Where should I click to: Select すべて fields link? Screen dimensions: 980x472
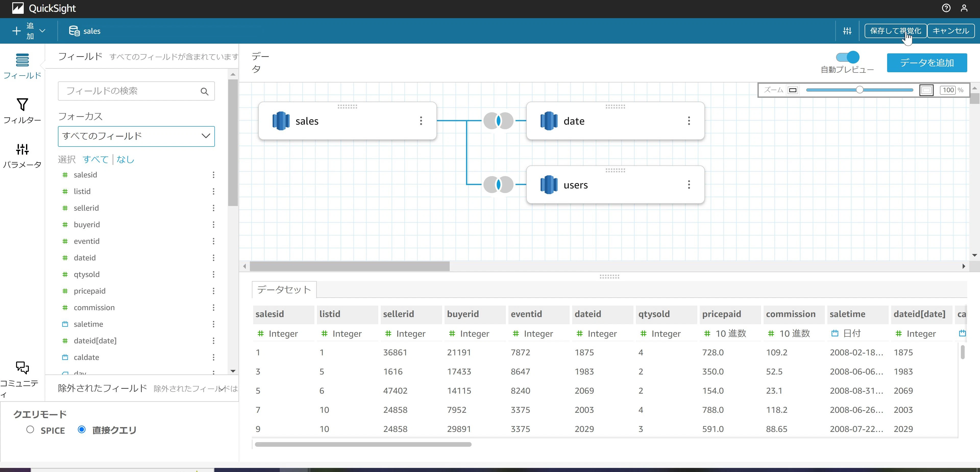coord(95,159)
